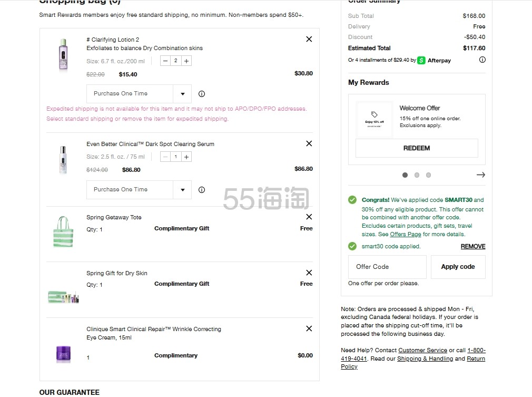Show info for Clarifying Lotion purchase option
The image size is (532, 397).
coord(202,94)
